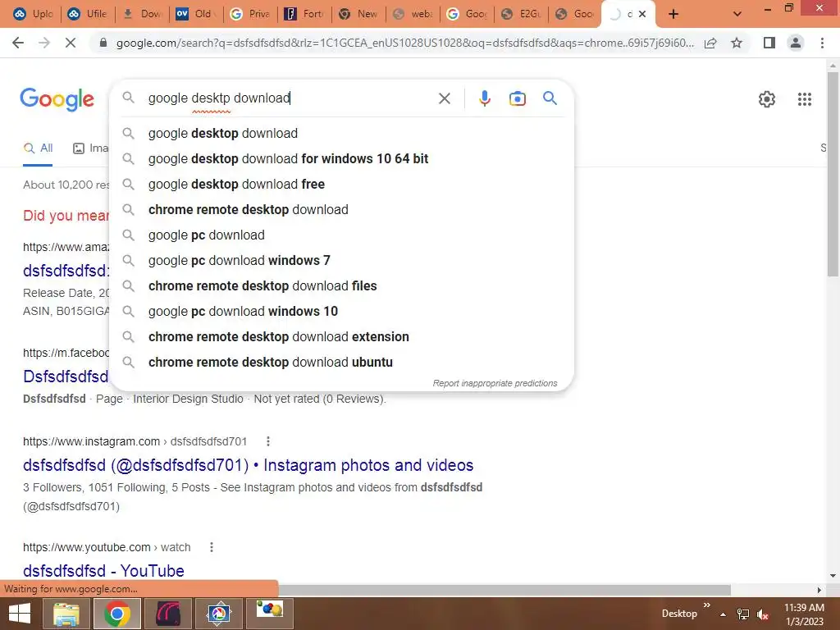
Task: Choose suggestion 'google pc download windows 7'
Action: coord(342,260)
